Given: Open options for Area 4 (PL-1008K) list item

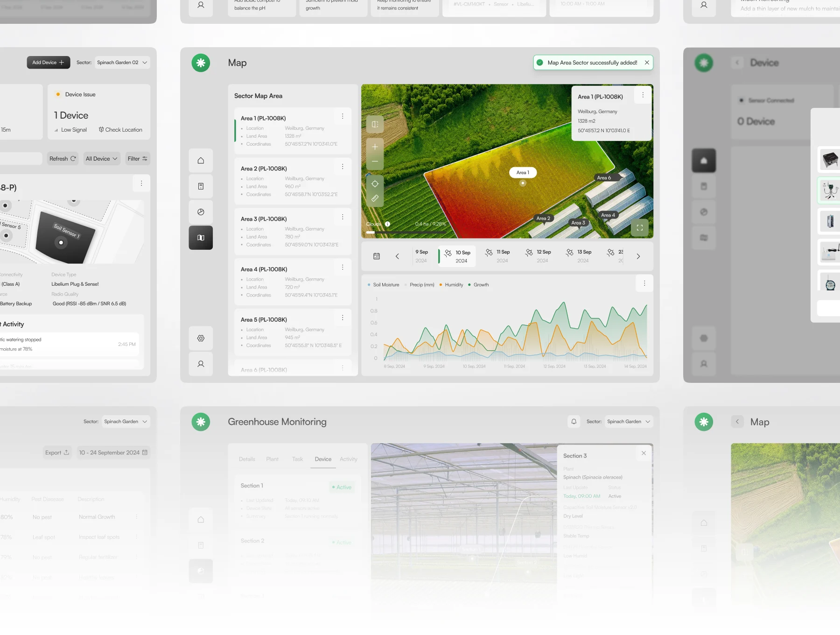Looking at the screenshot, I should point(343,268).
